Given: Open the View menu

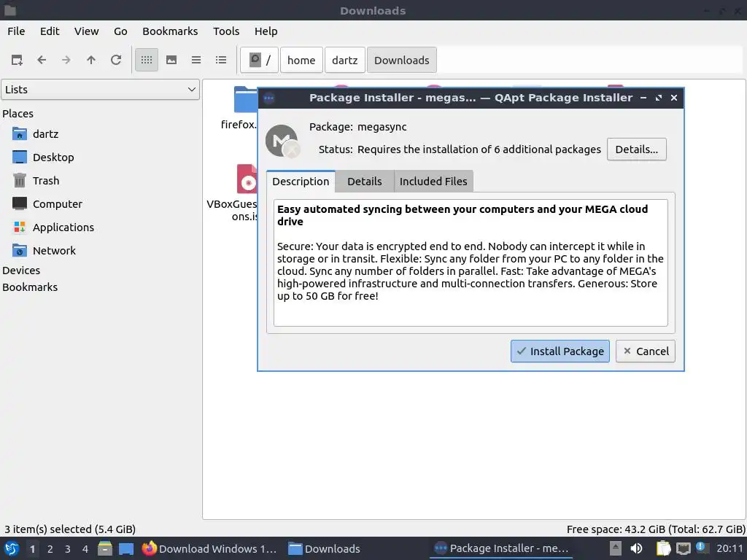Looking at the screenshot, I should (86, 31).
